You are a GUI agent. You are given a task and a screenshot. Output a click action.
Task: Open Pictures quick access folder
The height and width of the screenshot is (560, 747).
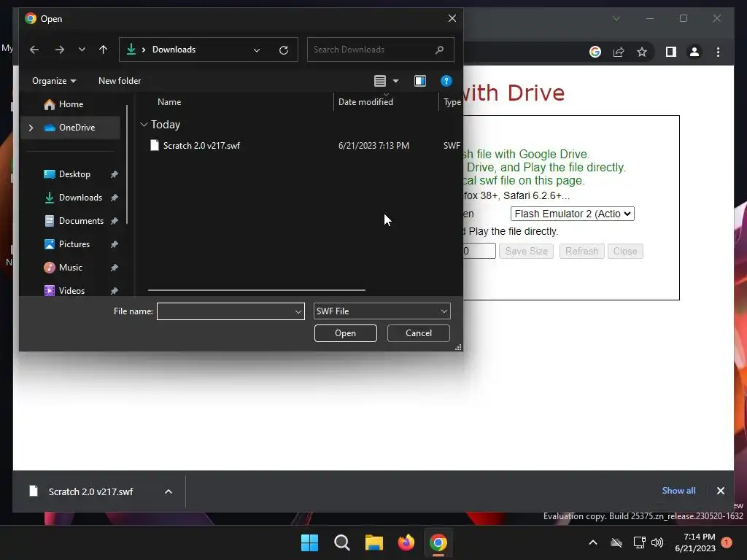[x=74, y=244]
